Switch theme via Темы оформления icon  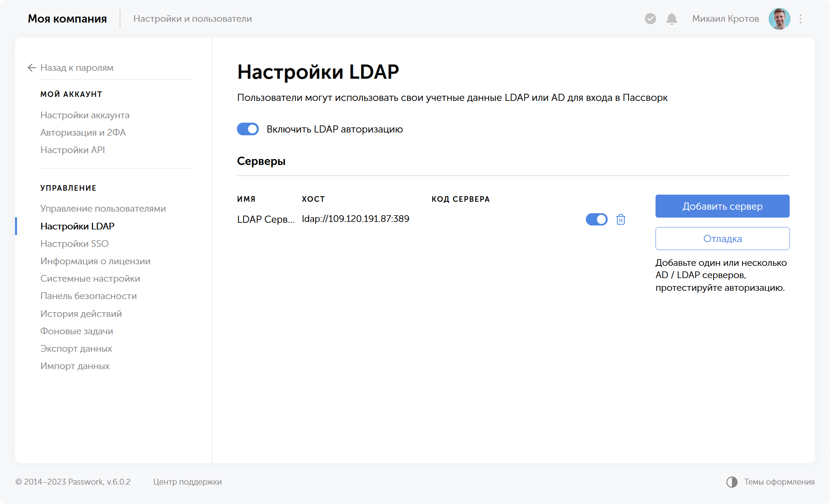731,482
